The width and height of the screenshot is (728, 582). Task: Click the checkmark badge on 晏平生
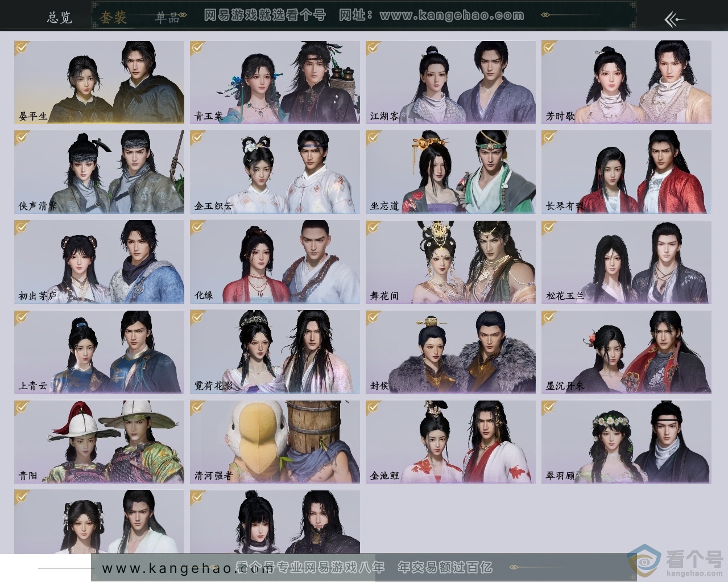pos(22,47)
